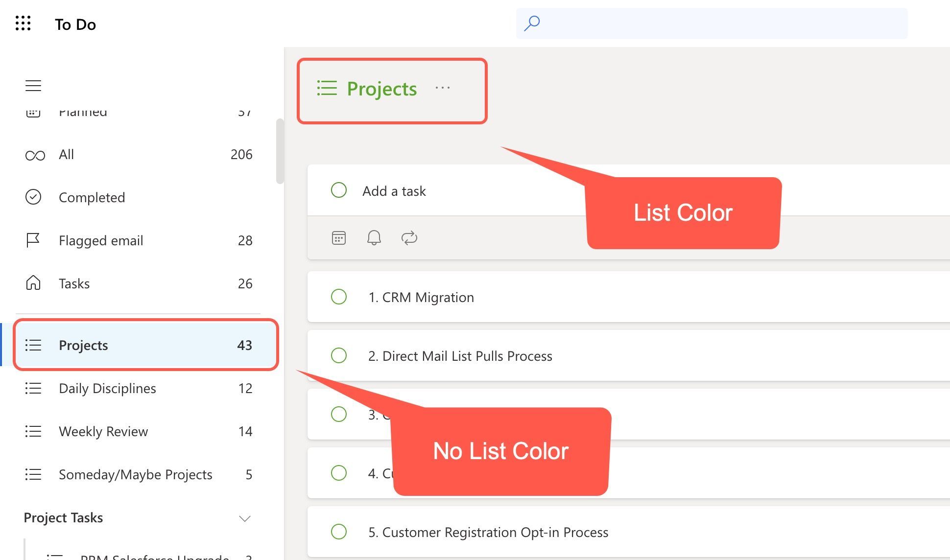Click the Project Tasks group label
This screenshot has height=560, width=950.
point(63,517)
